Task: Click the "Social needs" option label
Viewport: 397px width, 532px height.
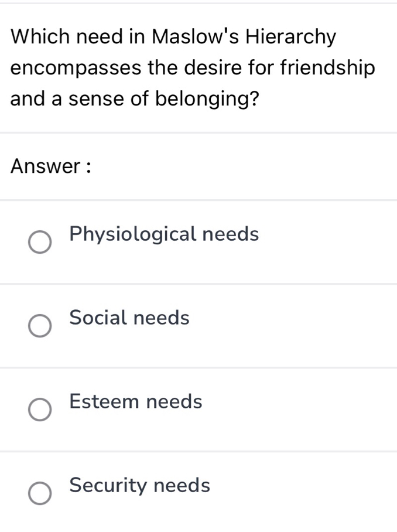Action: click(129, 318)
